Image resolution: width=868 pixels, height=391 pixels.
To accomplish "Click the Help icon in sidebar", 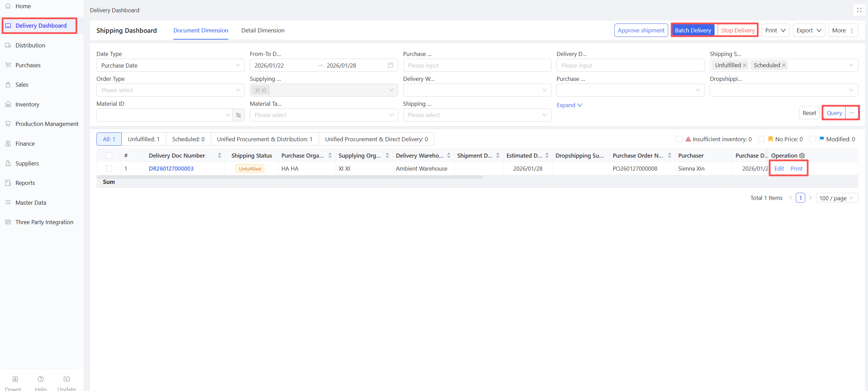I will pos(41,379).
